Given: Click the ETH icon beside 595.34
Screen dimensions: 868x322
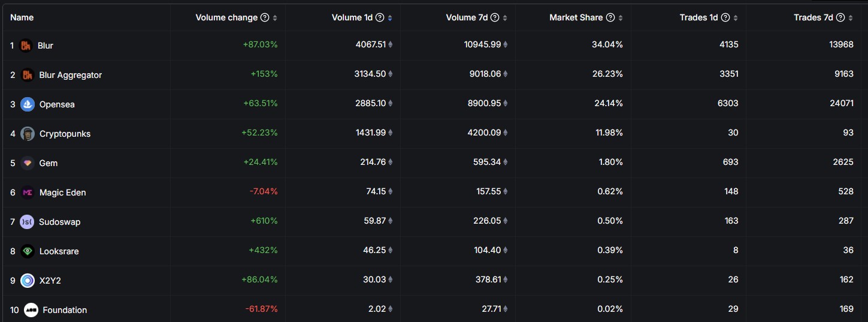Looking at the screenshot, I should pyautogui.click(x=506, y=162).
